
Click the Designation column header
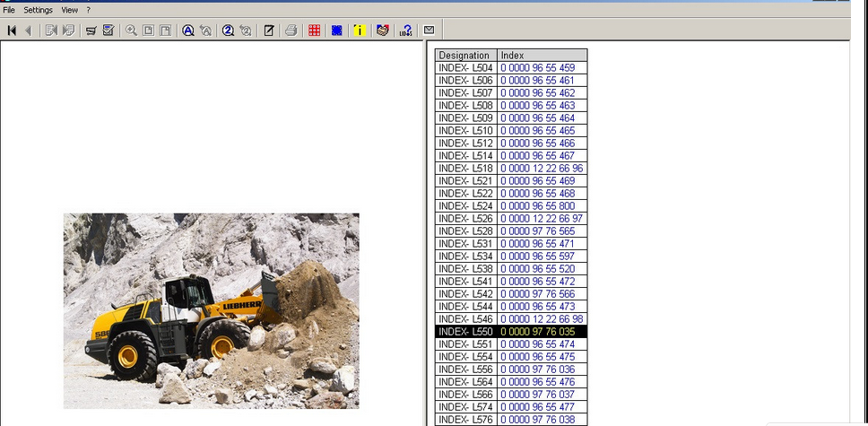[x=464, y=56]
